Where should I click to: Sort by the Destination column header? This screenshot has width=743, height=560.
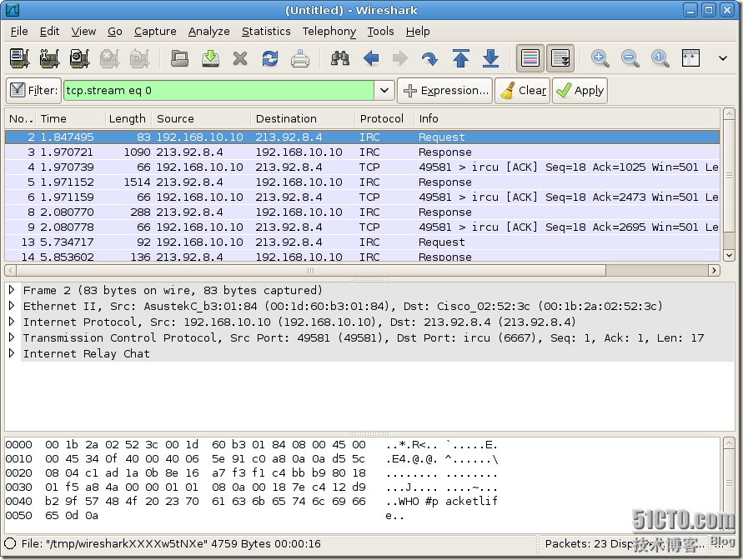pos(303,119)
